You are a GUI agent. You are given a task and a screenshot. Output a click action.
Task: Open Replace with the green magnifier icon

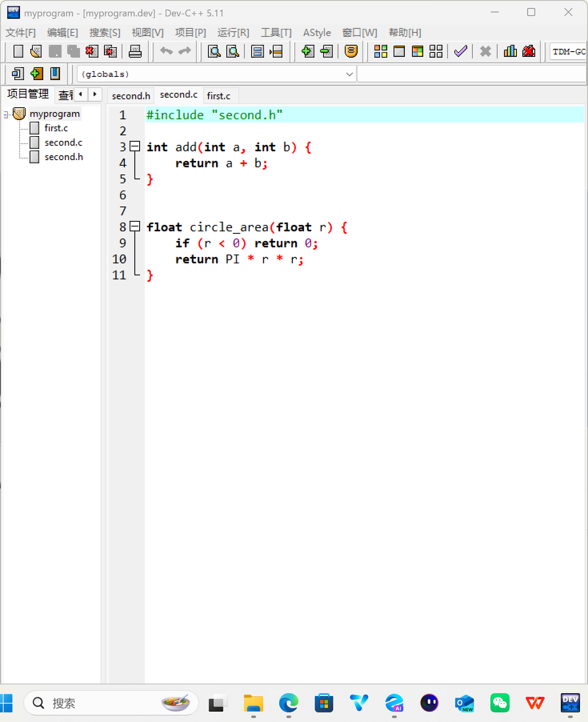tap(233, 51)
